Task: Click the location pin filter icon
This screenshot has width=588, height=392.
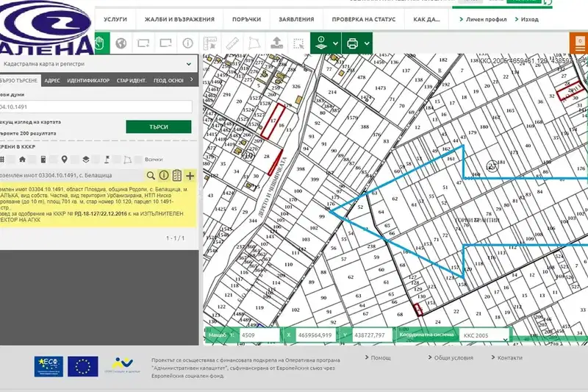Action: [65, 160]
